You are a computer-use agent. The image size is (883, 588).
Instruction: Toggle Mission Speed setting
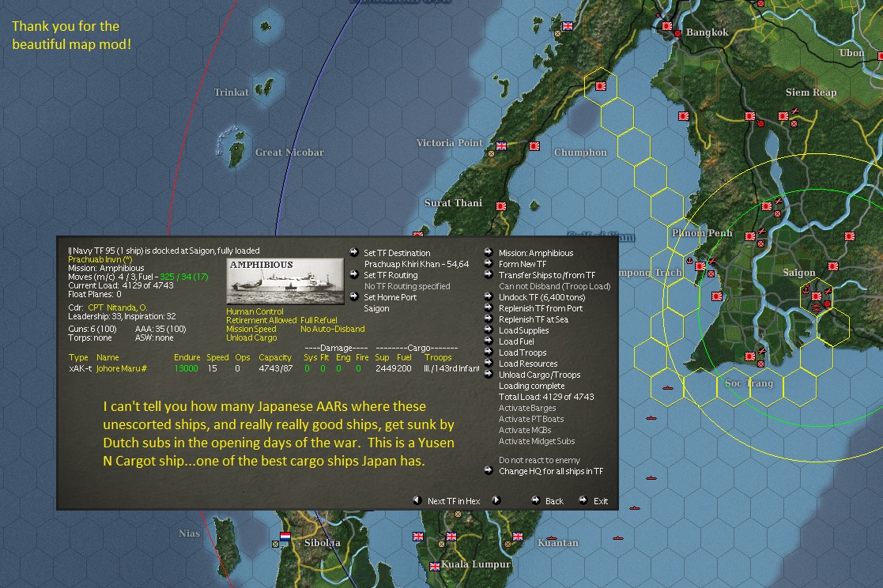click(x=251, y=329)
